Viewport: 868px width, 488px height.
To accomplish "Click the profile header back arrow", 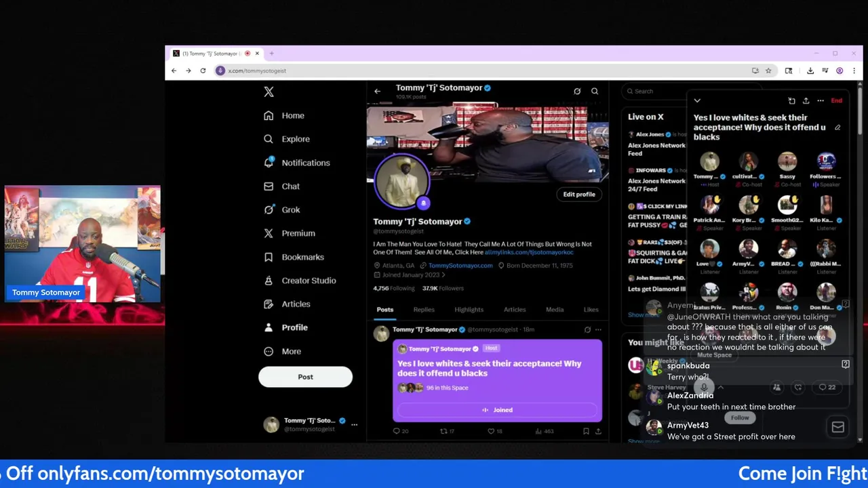I will [x=377, y=91].
